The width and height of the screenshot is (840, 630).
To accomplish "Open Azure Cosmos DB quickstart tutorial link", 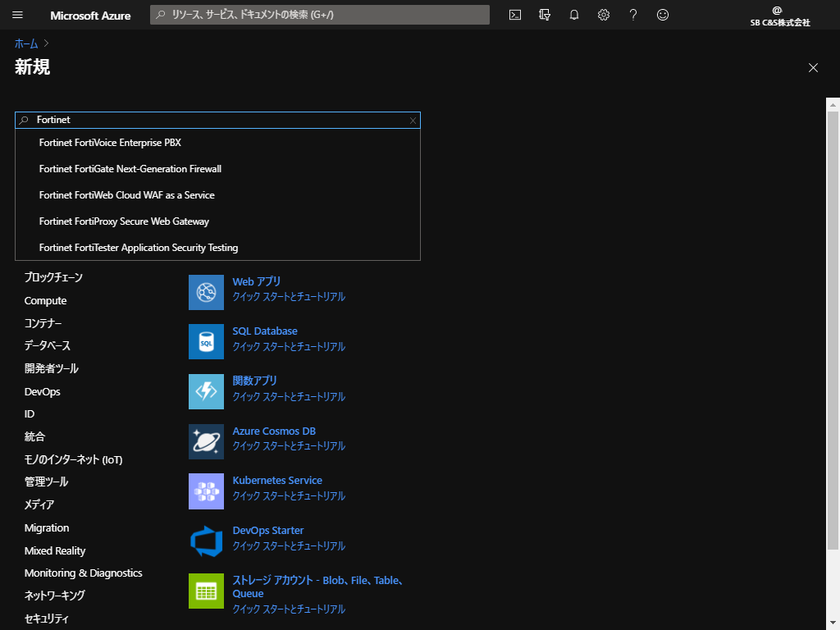I will click(x=289, y=445).
